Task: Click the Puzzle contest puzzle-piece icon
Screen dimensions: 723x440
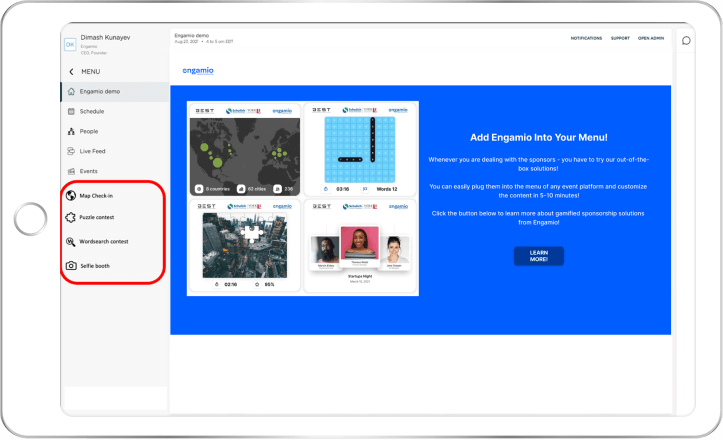Action: (71, 217)
